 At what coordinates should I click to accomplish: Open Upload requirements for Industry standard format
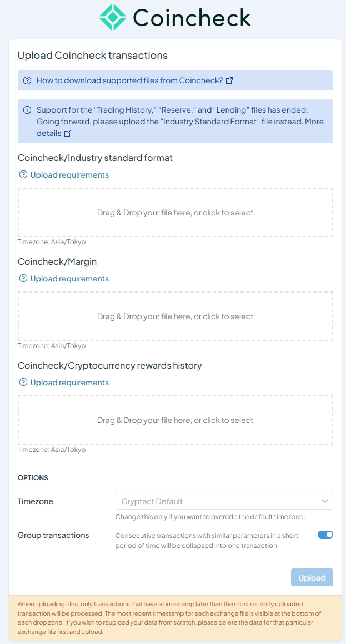pos(69,175)
